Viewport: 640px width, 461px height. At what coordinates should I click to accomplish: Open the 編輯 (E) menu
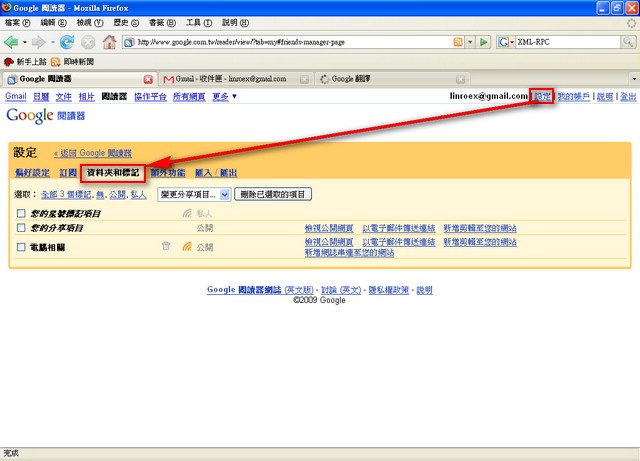point(53,23)
